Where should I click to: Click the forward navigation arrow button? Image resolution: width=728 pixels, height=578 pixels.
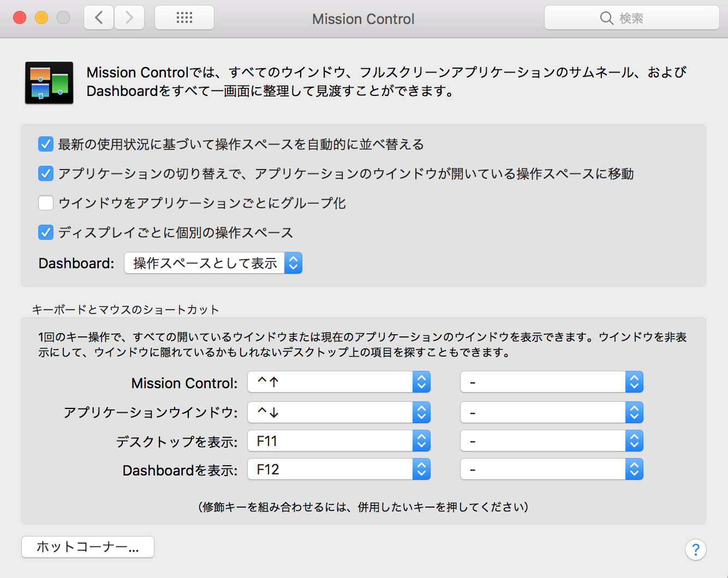129,18
